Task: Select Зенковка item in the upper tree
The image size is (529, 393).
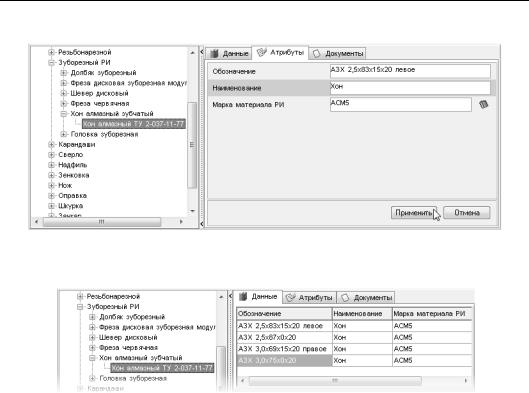Action: [74, 175]
